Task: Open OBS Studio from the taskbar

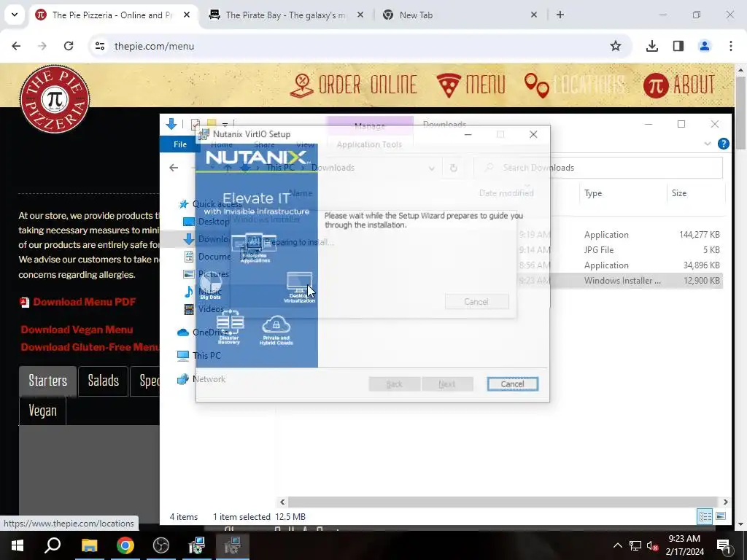Action: coord(161,545)
